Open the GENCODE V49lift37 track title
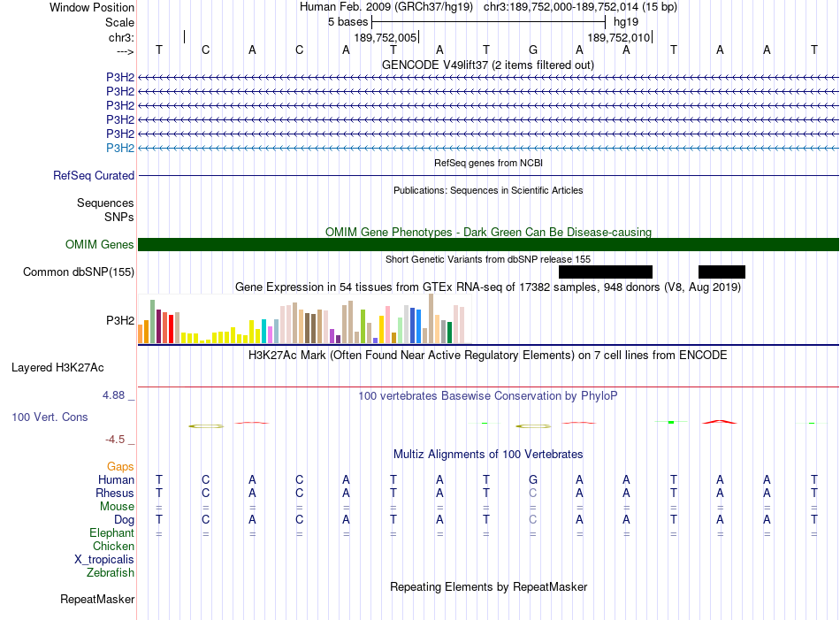This screenshot has width=840, height=620. (487, 65)
